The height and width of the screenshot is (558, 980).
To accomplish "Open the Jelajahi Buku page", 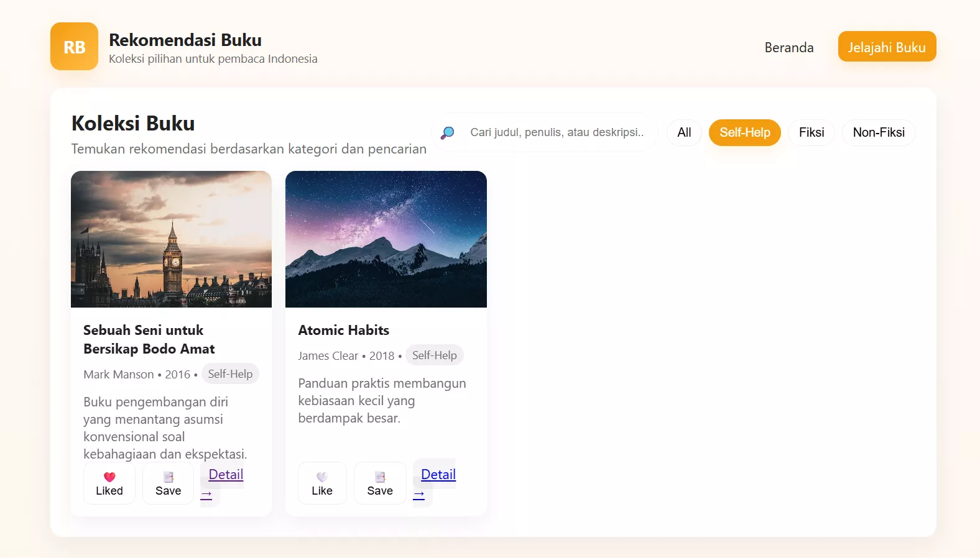I will (x=887, y=47).
